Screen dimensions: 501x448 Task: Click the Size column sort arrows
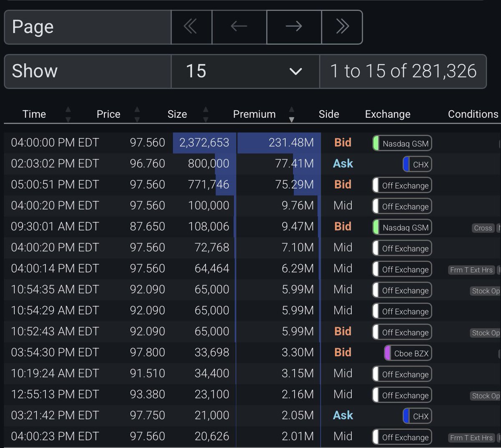pyautogui.click(x=205, y=114)
